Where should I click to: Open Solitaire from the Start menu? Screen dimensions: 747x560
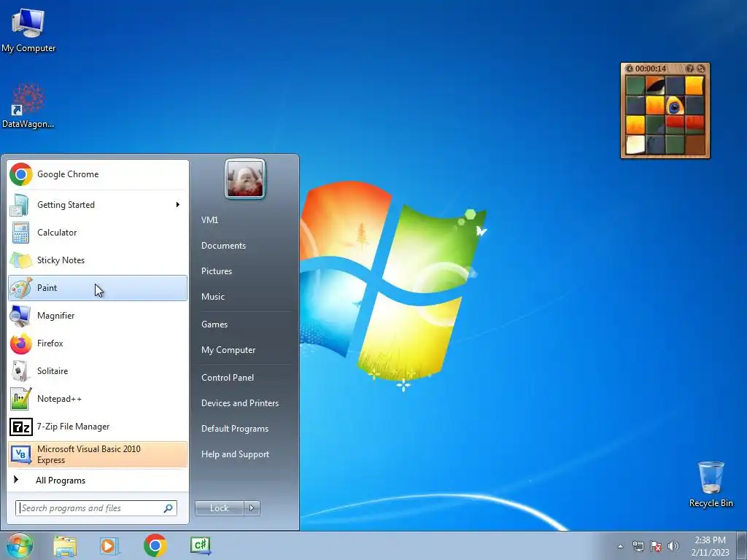pos(98,370)
